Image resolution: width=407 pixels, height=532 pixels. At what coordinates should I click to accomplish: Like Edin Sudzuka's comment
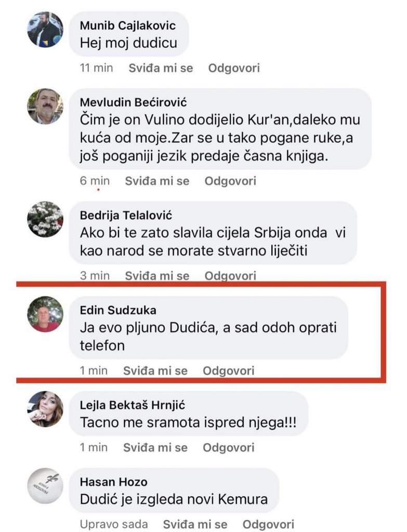[x=155, y=371]
